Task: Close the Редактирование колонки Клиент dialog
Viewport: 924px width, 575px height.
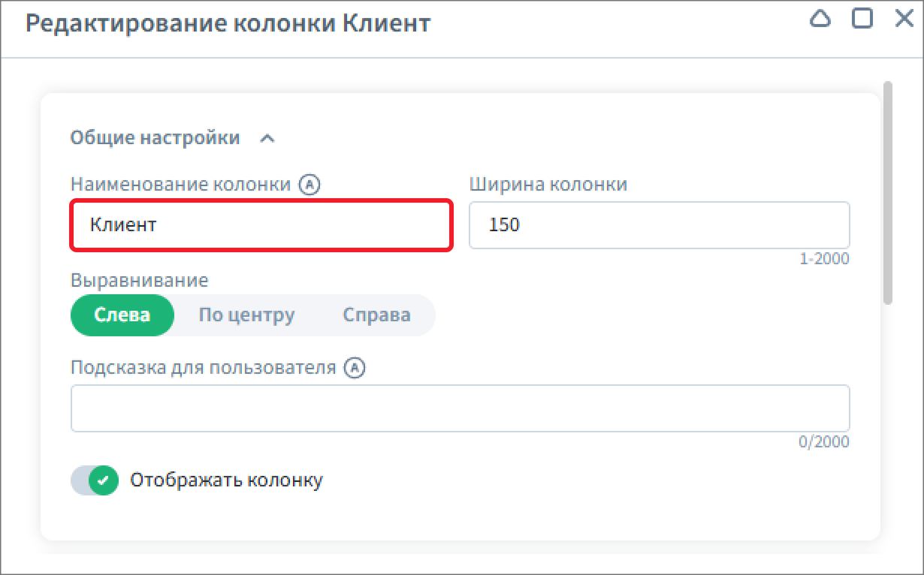Action: click(904, 20)
